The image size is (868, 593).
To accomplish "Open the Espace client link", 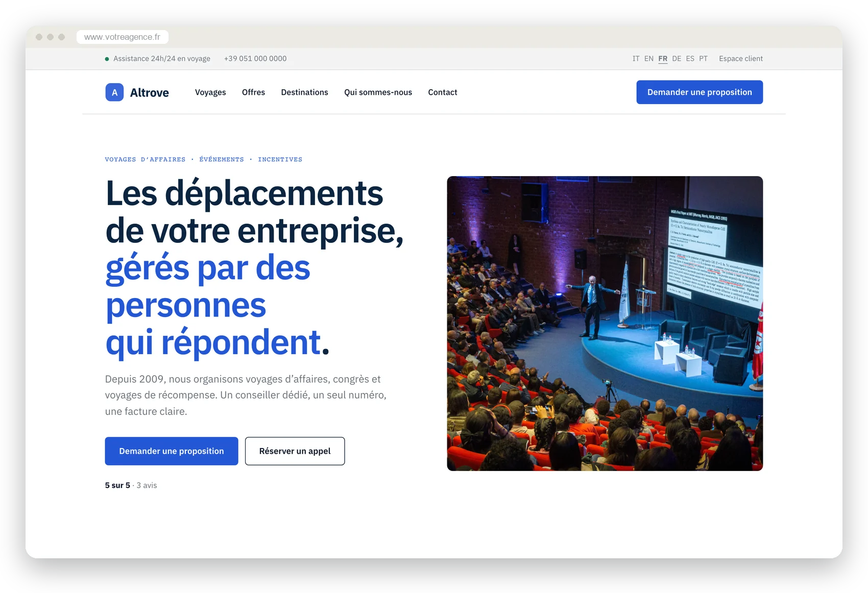I will pos(741,59).
